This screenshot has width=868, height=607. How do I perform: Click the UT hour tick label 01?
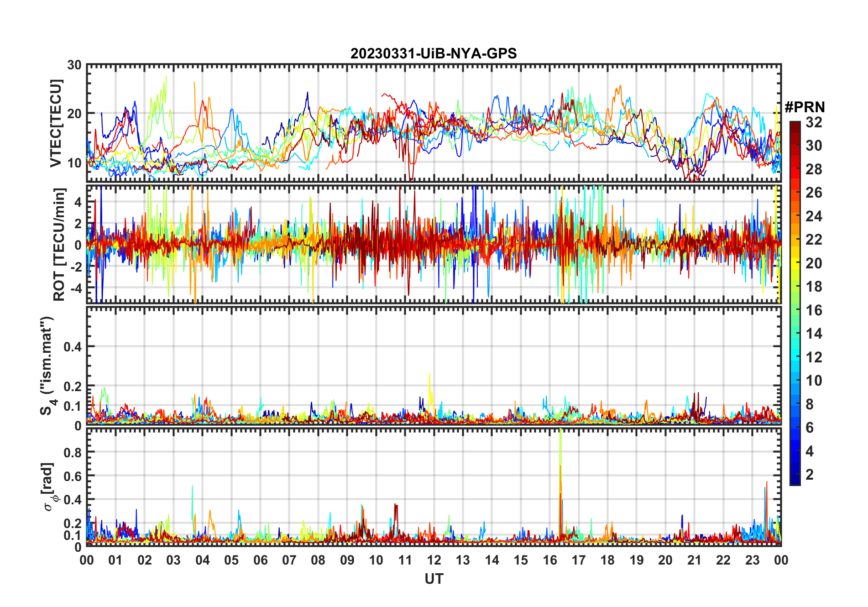[115, 560]
